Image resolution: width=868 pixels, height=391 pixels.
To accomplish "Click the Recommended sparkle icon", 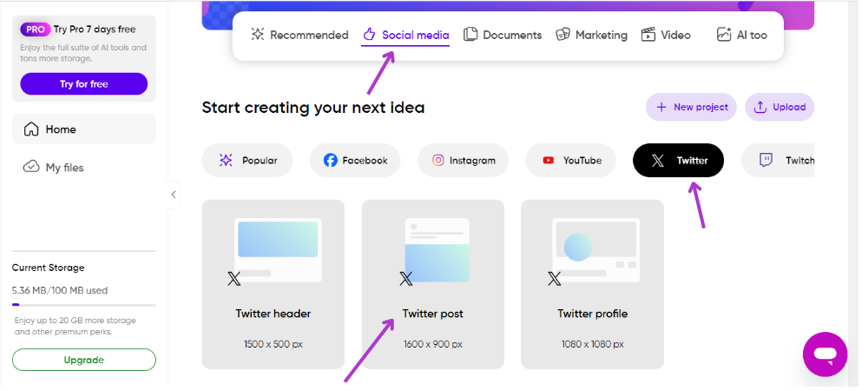I will point(258,35).
